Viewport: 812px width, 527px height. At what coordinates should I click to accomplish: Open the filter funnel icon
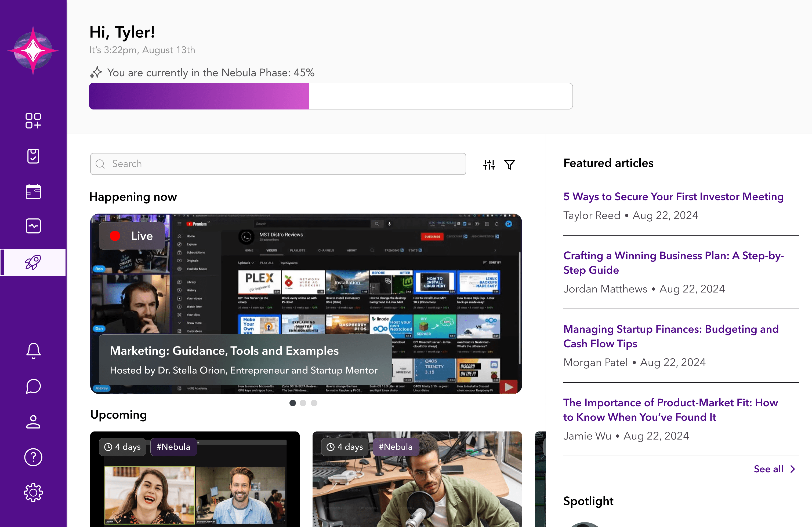509,165
